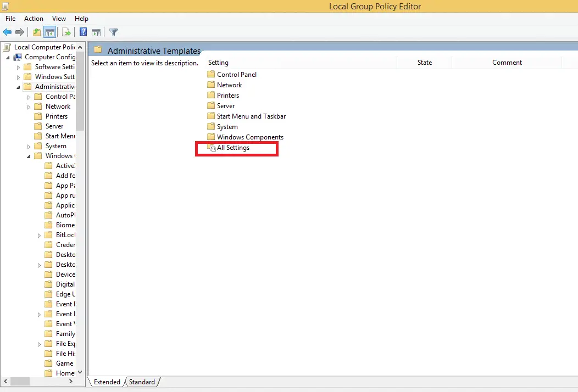Click the AutoPlay folder icon in the tree

pos(48,215)
